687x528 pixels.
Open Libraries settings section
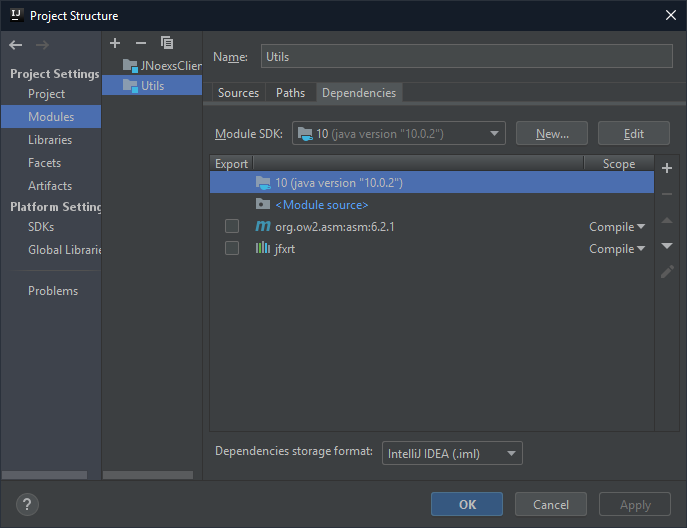pos(51,140)
